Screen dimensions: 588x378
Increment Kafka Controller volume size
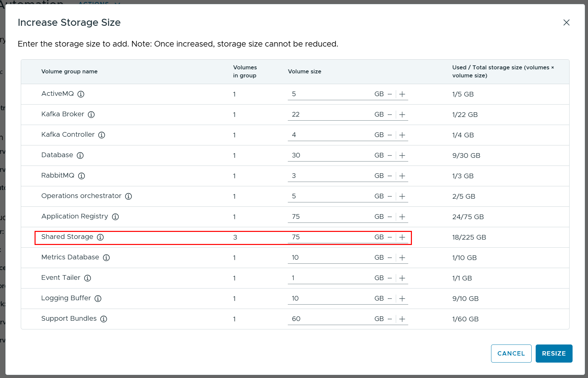point(402,135)
